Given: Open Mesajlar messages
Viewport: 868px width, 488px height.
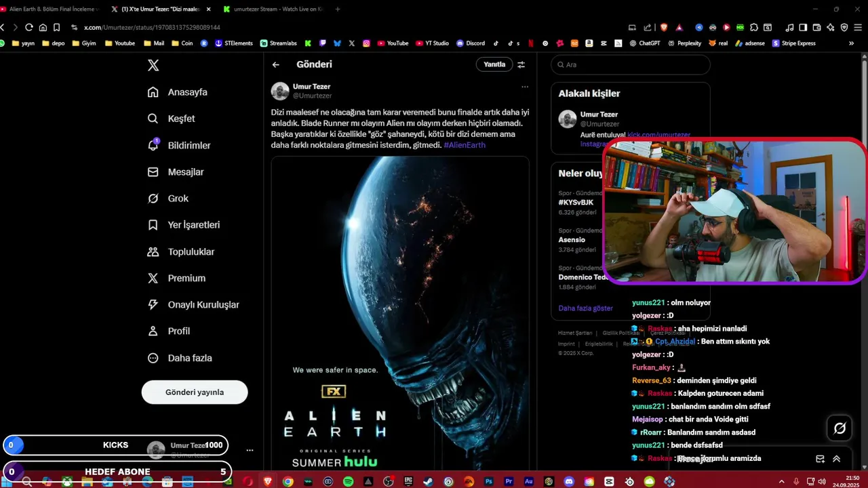Looking at the screenshot, I should pos(176,172).
